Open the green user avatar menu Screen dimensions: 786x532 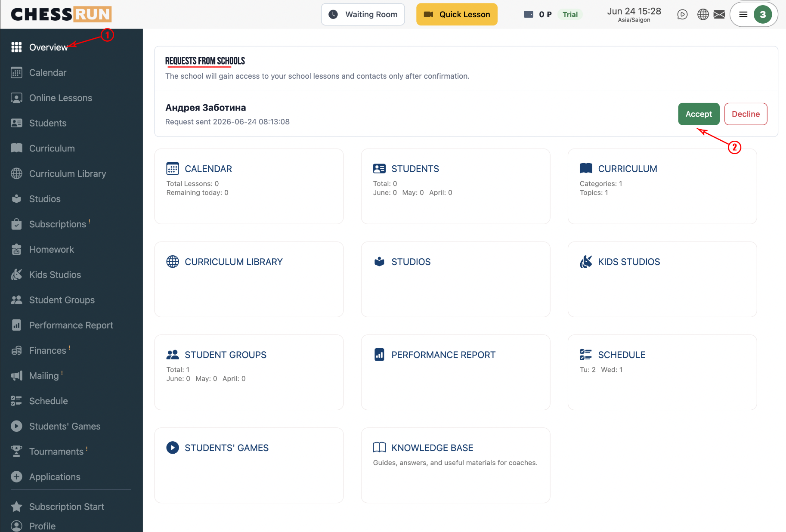pyautogui.click(x=763, y=15)
